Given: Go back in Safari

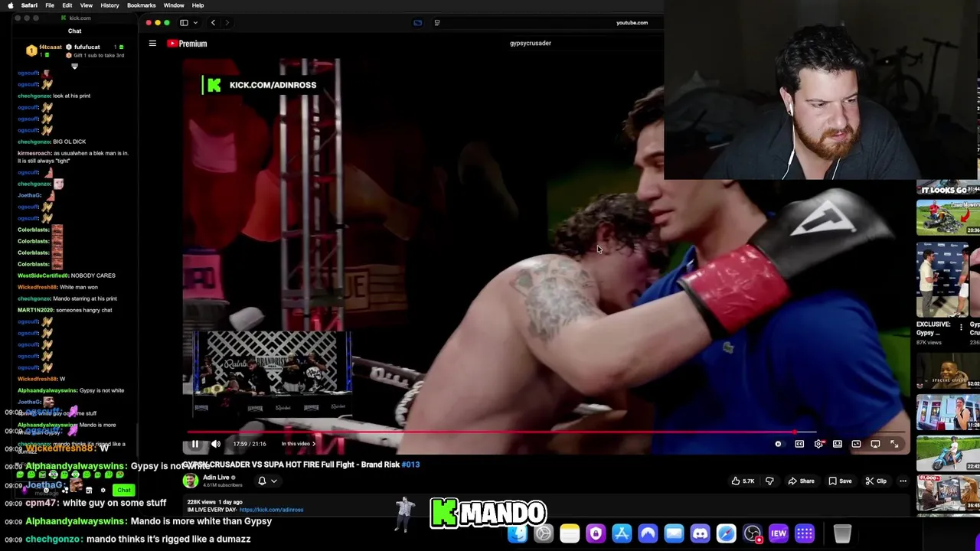Looking at the screenshot, I should (x=213, y=23).
